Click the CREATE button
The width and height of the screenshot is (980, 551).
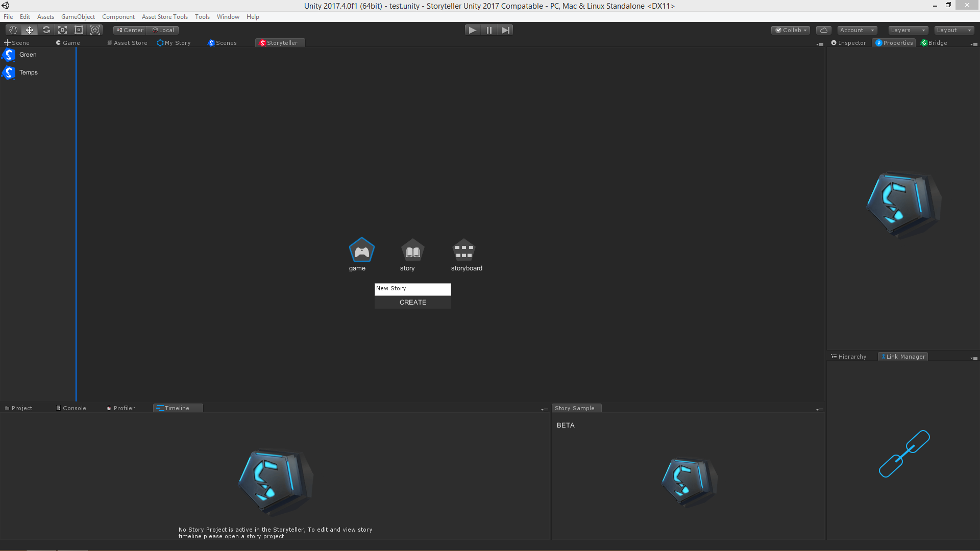click(412, 303)
